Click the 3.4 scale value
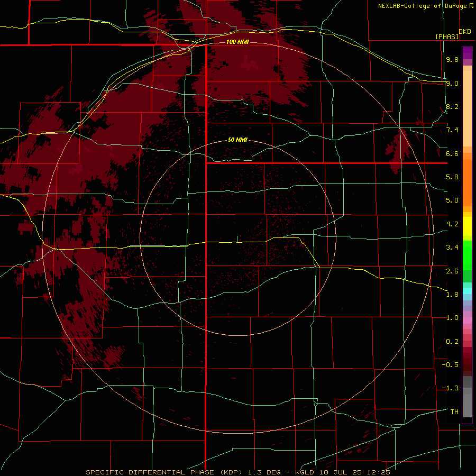Screen dimensions: 476x476 [x=452, y=248]
